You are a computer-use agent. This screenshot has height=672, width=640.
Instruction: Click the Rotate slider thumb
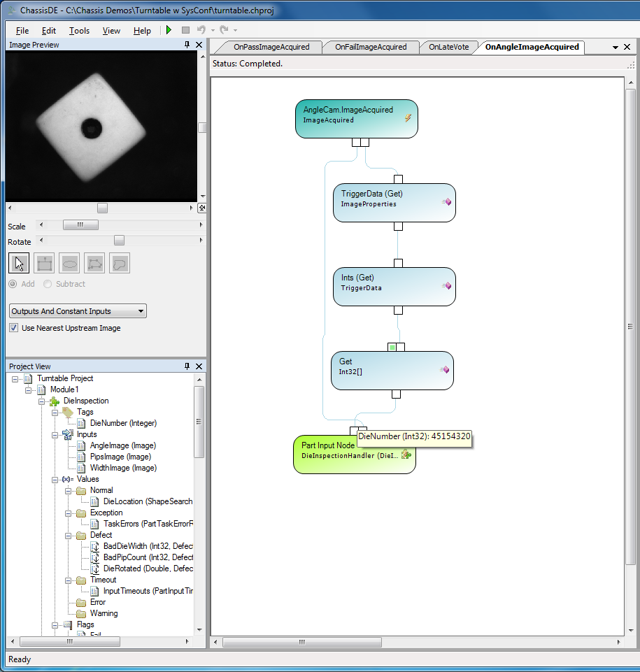(x=119, y=241)
